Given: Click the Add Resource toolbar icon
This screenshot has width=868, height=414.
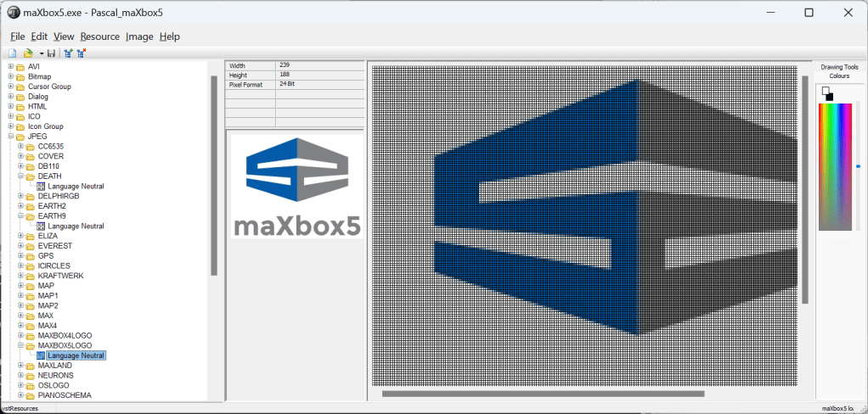Looking at the screenshot, I should 68,53.
